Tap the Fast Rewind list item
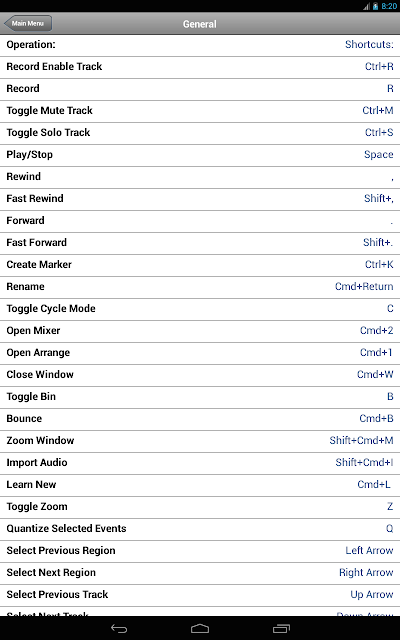Viewport: 400px width, 640px height. 200,200
